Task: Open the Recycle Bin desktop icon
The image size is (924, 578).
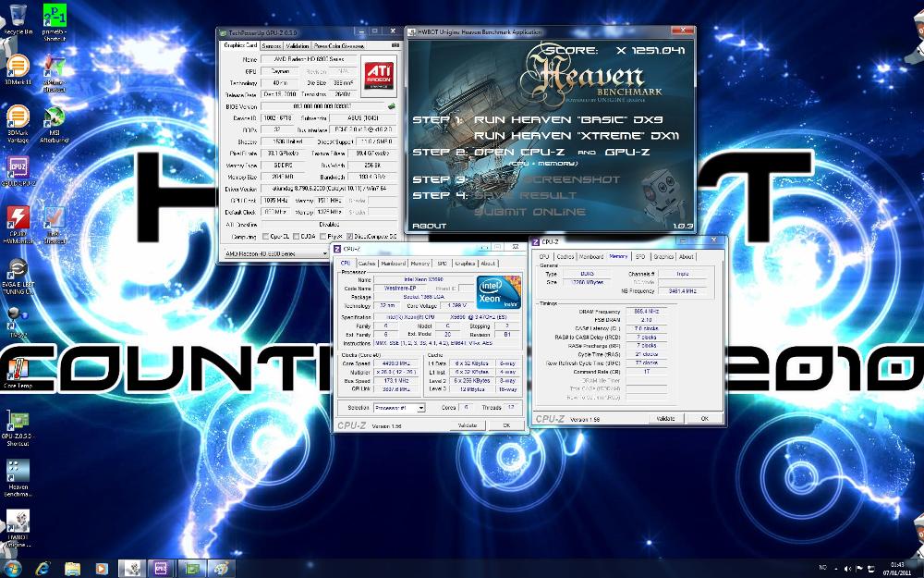Action: pyautogui.click(x=18, y=18)
